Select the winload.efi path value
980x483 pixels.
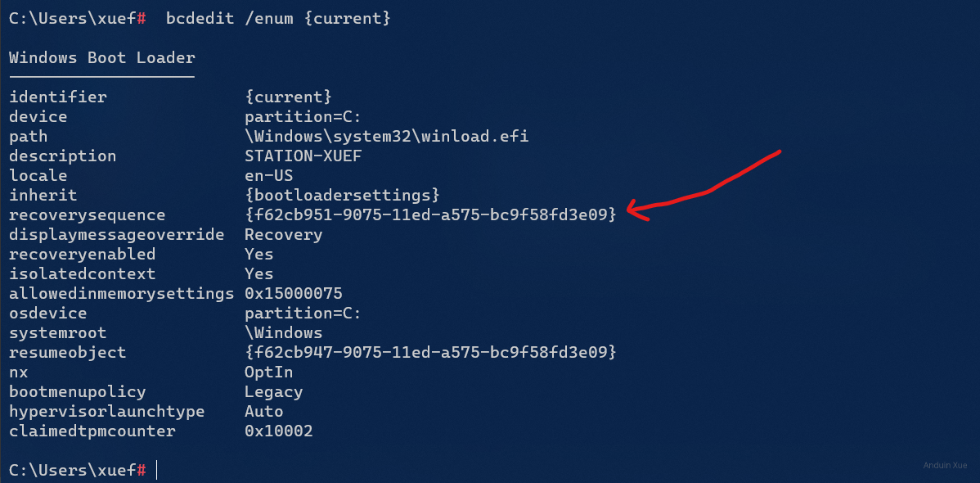click(386, 136)
